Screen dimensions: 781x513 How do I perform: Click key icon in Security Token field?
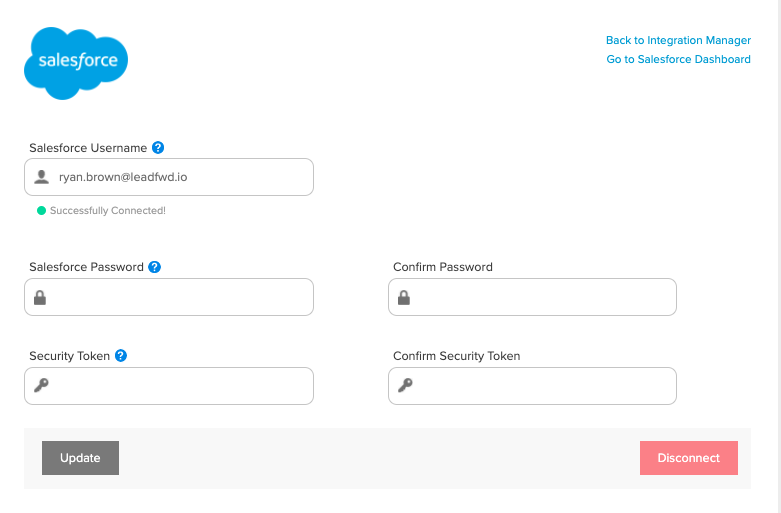41,385
